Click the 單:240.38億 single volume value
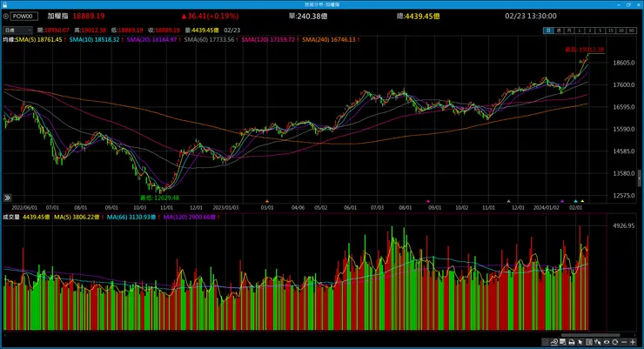Viewport: 644px width, 349px height. [308, 16]
